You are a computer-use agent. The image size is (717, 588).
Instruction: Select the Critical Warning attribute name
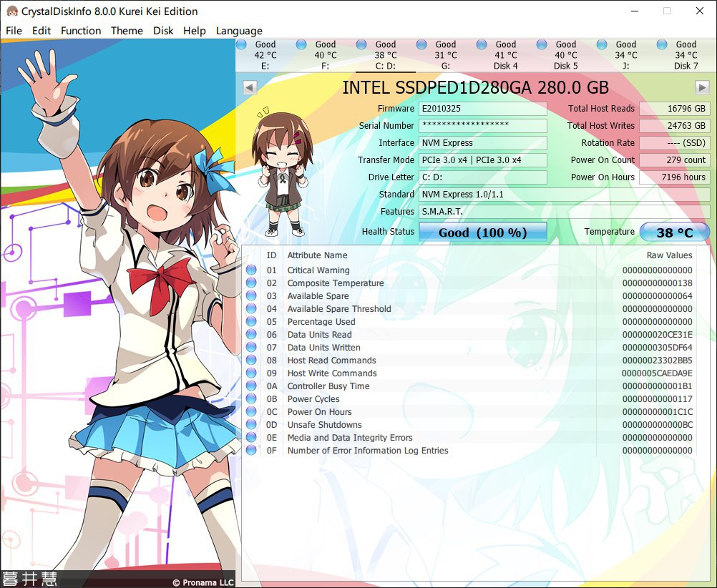click(318, 270)
